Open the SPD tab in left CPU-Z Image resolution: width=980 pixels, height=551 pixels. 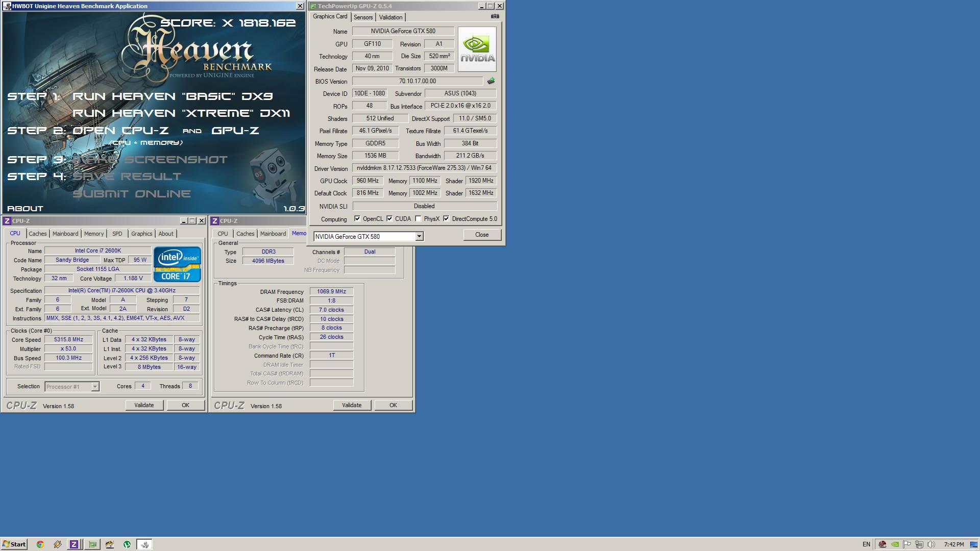(117, 234)
